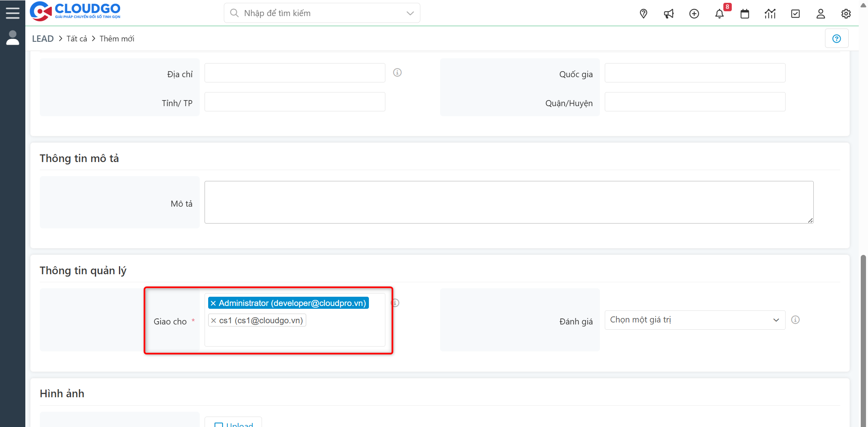Open the notifications bell
The width and height of the screenshot is (868, 427).
pyautogui.click(x=719, y=14)
